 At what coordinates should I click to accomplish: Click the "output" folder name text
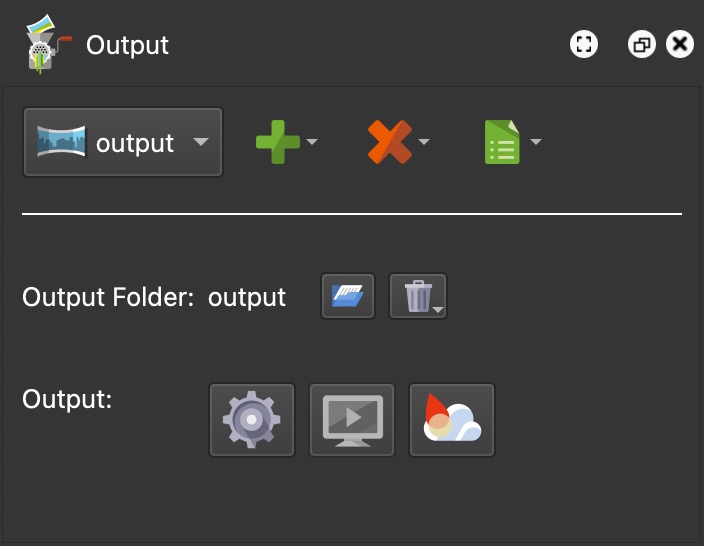(247, 297)
